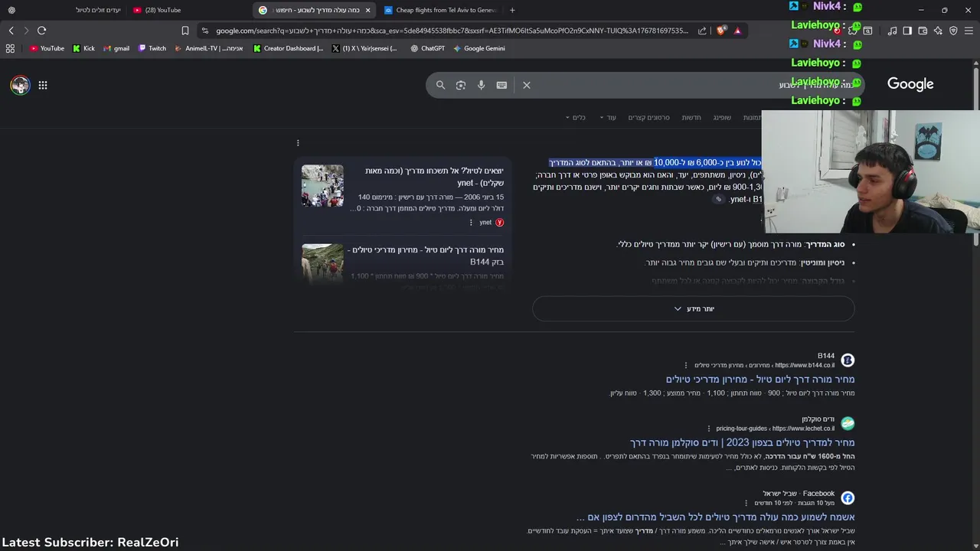Open the Kick bookmark

point(83,48)
